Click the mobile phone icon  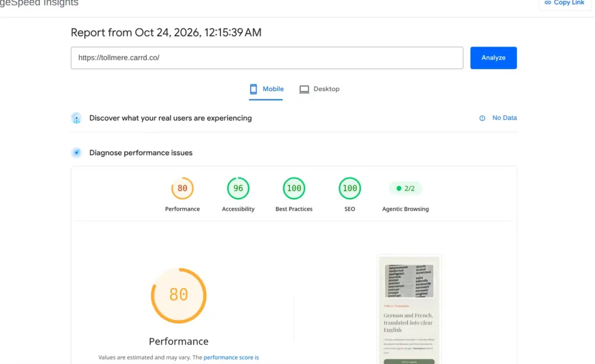coord(253,89)
